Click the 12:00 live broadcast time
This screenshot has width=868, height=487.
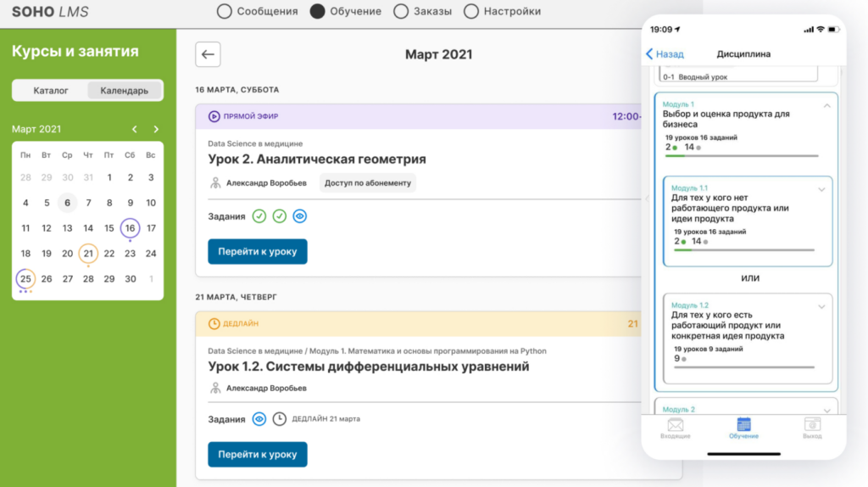(x=626, y=116)
